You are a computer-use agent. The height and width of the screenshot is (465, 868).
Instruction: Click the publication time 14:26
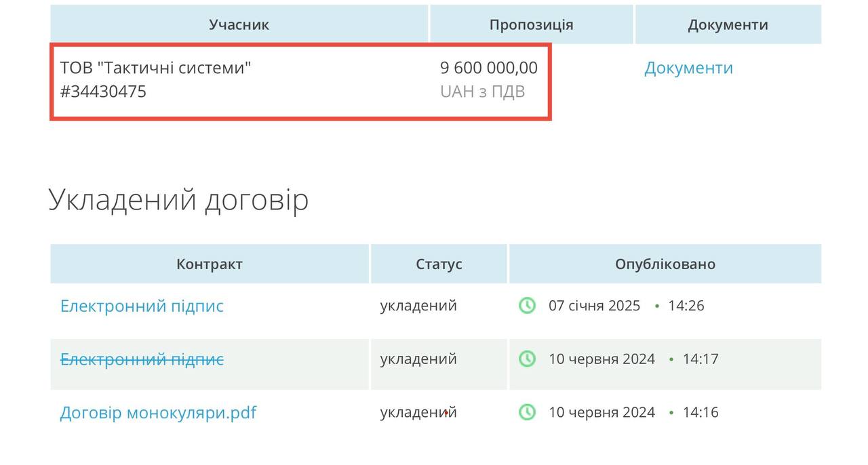coord(686,306)
